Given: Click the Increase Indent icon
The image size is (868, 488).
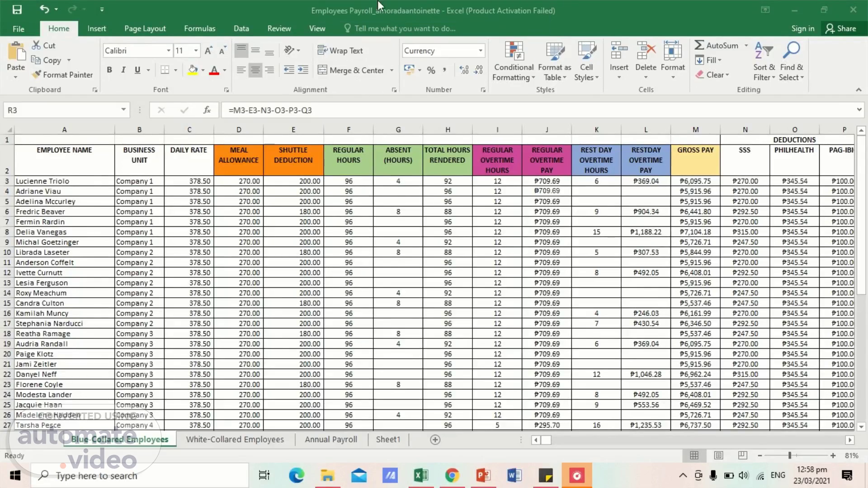Looking at the screenshot, I should click(303, 70).
